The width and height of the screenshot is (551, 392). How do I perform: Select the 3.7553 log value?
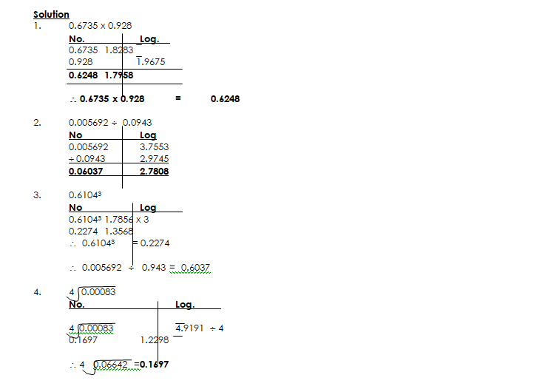point(154,147)
